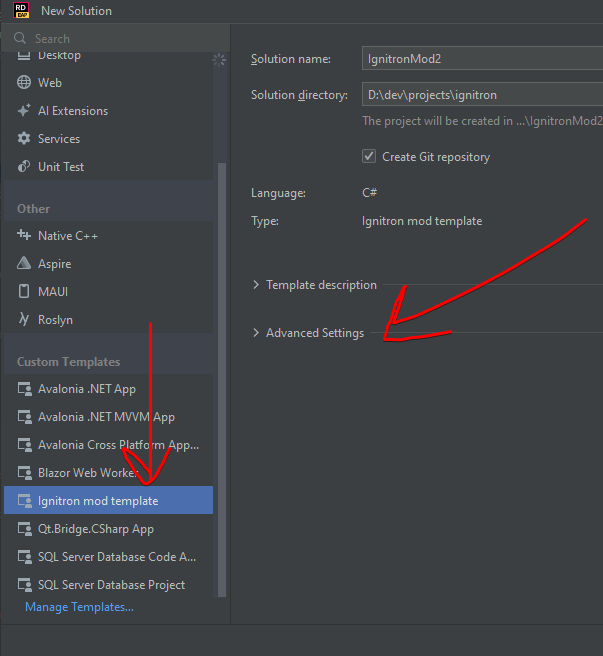Choose the Ignitron mod template entry
Screen dimensions: 603x656
(x=108, y=500)
